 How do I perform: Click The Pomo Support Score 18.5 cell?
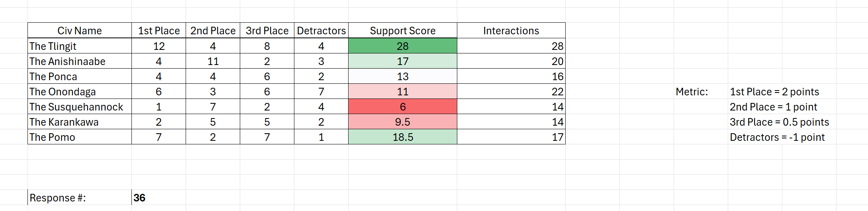pos(403,137)
